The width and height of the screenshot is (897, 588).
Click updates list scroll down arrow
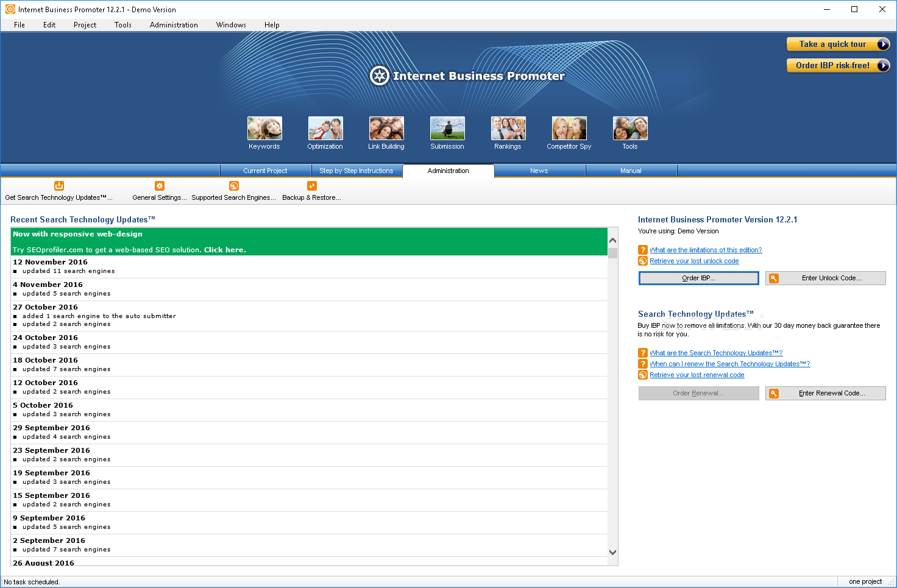coord(613,552)
